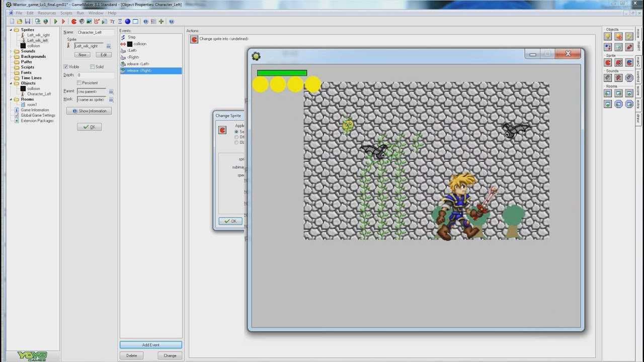Viewport: 644px width, 362px height.
Task: Create a room toolbar icon
Action: tap(135, 22)
